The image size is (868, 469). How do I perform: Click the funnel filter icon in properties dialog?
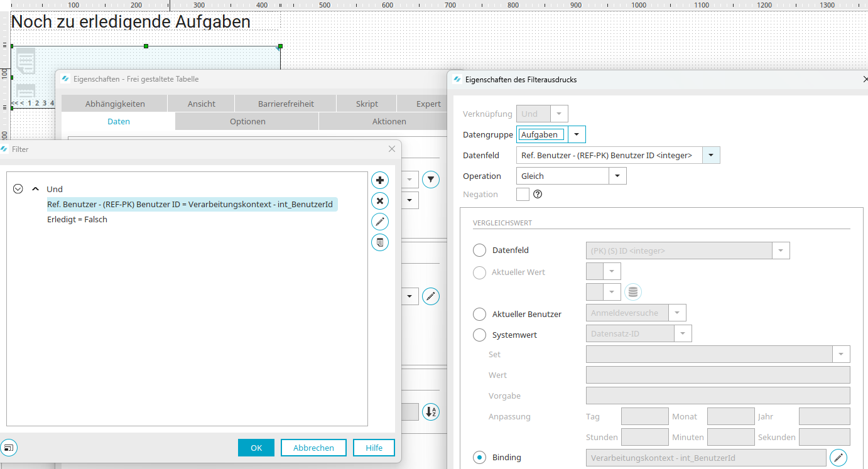[x=431, y=180]
